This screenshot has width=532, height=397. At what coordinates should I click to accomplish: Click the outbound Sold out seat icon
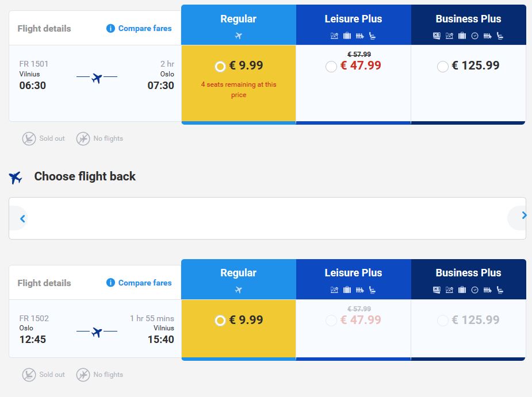coord(29,138)
